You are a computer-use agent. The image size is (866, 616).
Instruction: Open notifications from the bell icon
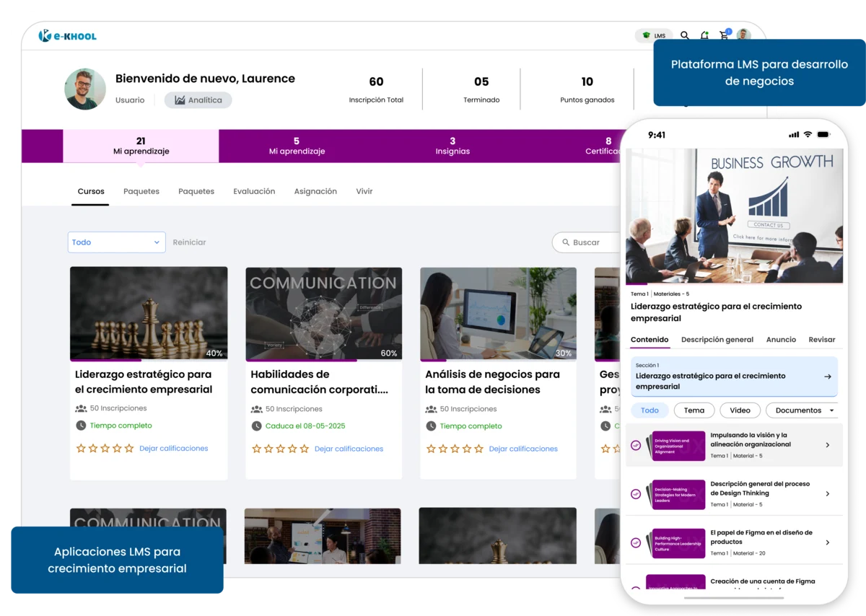click(x=704, y=35)
